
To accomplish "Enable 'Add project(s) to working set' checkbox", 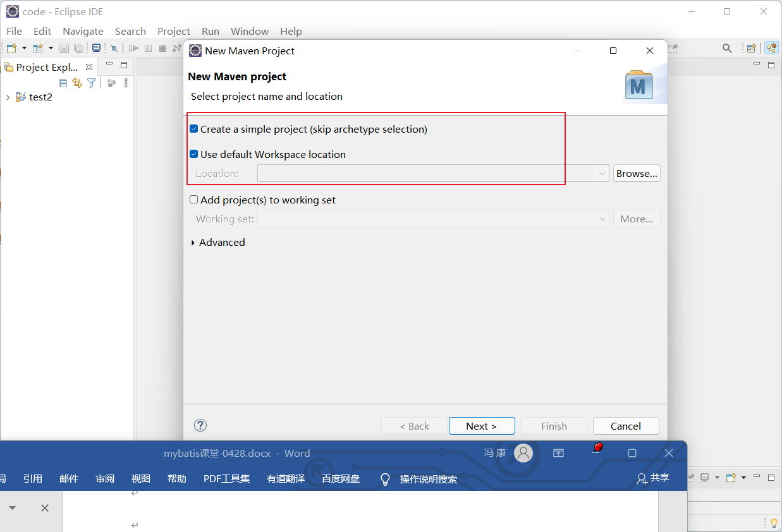I will (x=194, y=200).
